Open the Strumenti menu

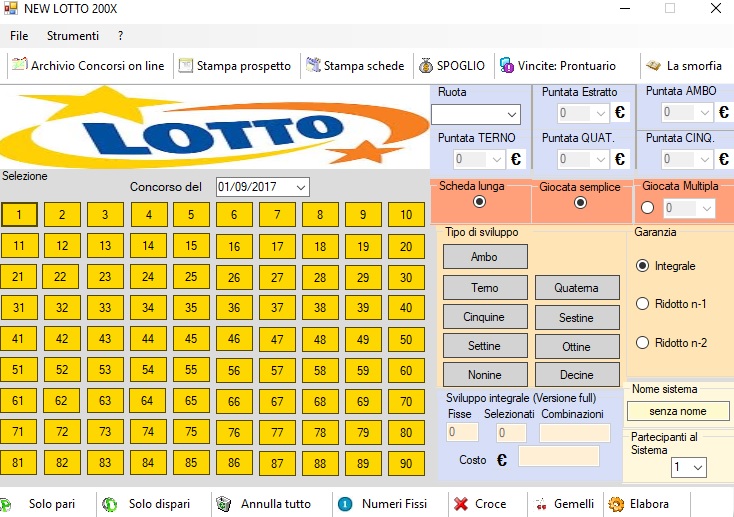pyautogui.click(x=73, y=36)
